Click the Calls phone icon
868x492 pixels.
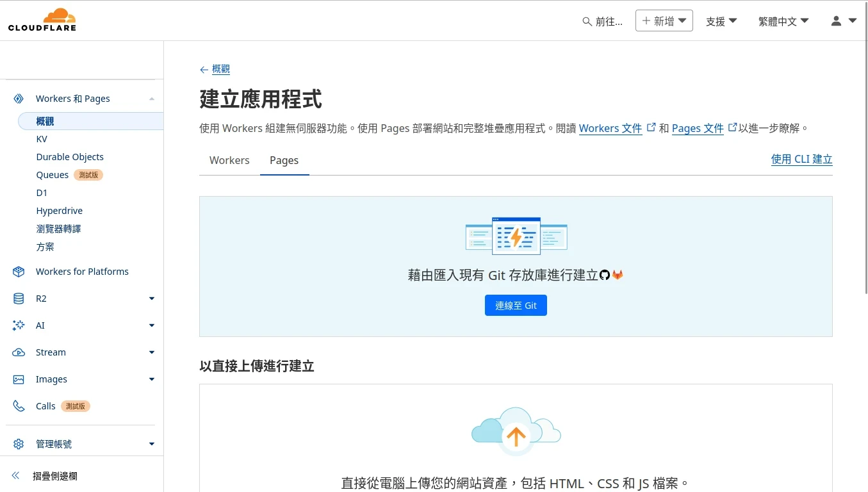pyautogui.click(x=19, y=406)
